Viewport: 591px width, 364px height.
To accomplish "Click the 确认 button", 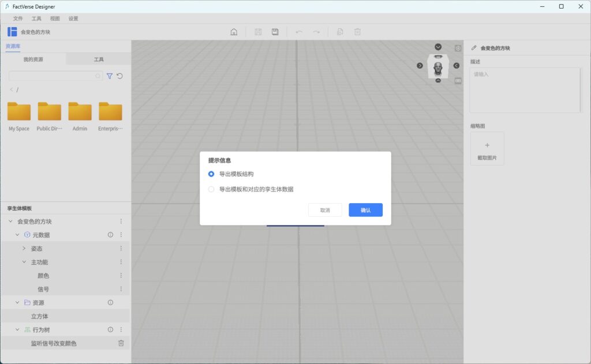I will 365,210.
